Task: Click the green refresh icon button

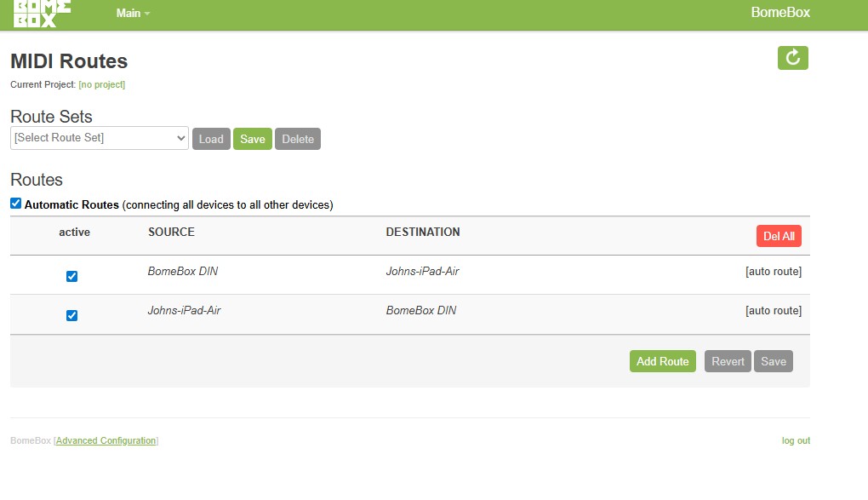Action: pos(793,58)
